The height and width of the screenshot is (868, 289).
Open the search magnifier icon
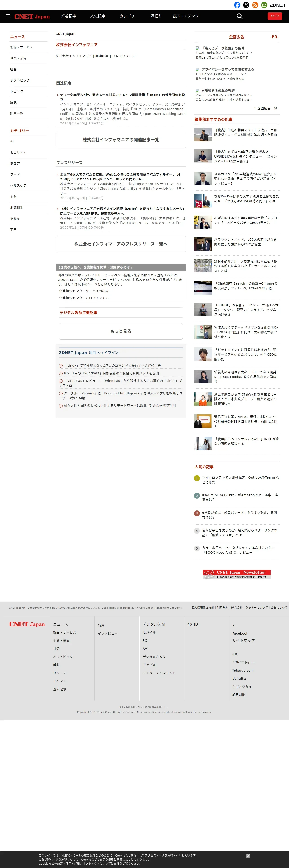pos(239,16)
